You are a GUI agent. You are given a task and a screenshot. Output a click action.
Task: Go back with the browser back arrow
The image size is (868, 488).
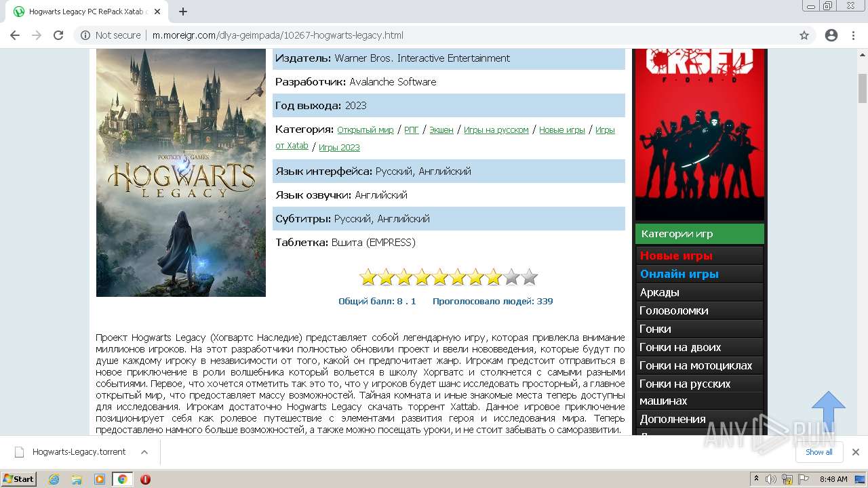[x=15, y=35]
